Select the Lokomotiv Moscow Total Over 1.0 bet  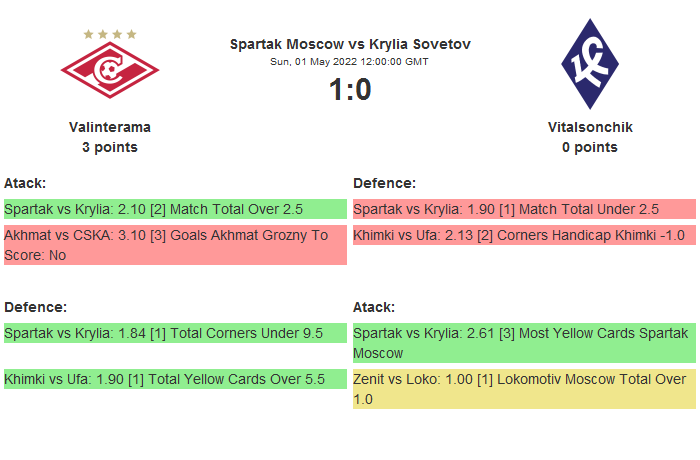pos(524,389)
